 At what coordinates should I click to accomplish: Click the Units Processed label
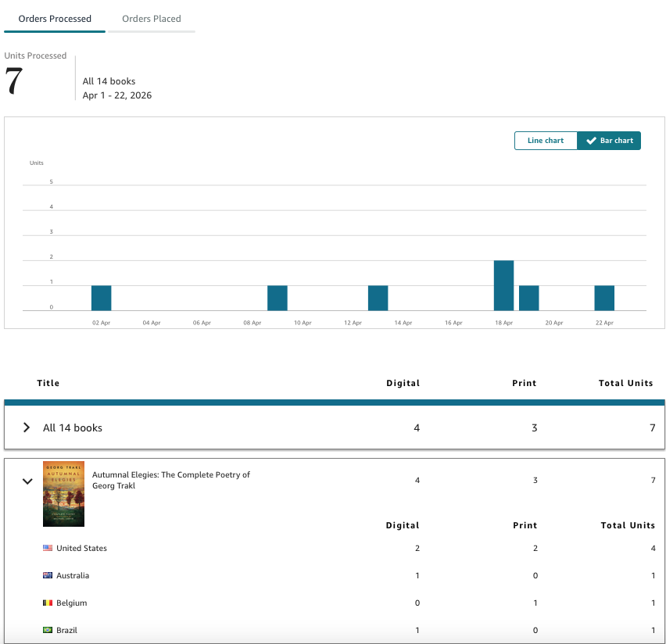pyautogui.click(x=35, y=55)
